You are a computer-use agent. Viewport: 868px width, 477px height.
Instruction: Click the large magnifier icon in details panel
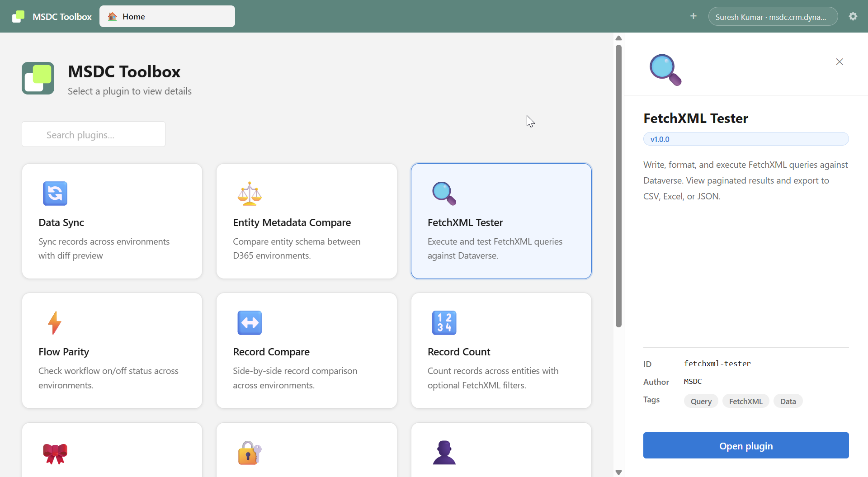pyautogui.click(x=665, y=70)
